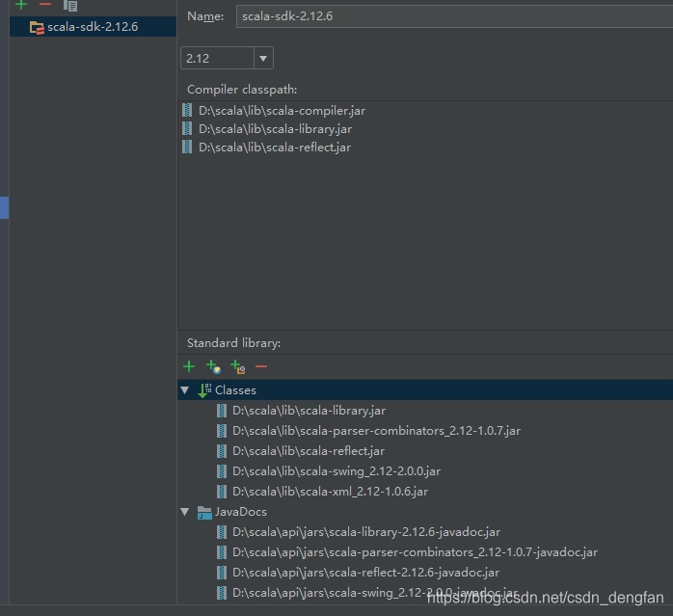Collapse the Classes tree node

(185, 390)
